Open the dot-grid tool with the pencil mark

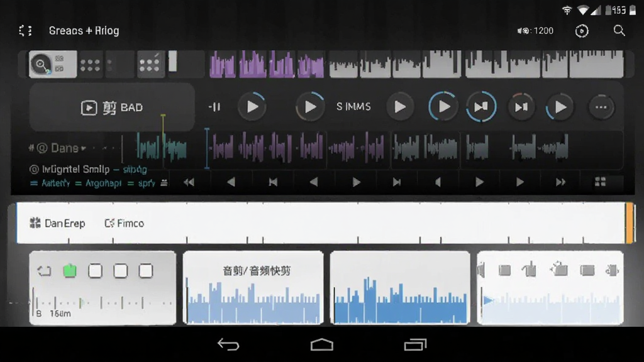pyautogui.click(x=150, y=65)
